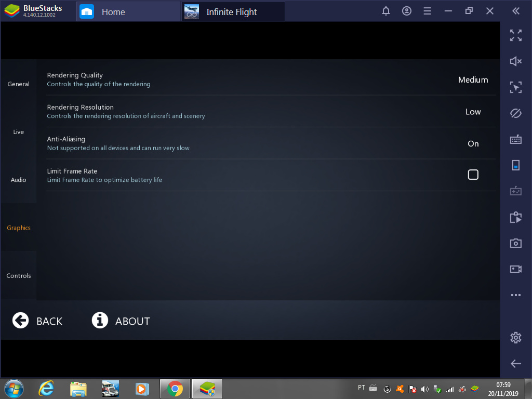The height and width of the screenshot is (399, 532).
Task: Minimize the BlueStacks window
Action: [448, 11]
